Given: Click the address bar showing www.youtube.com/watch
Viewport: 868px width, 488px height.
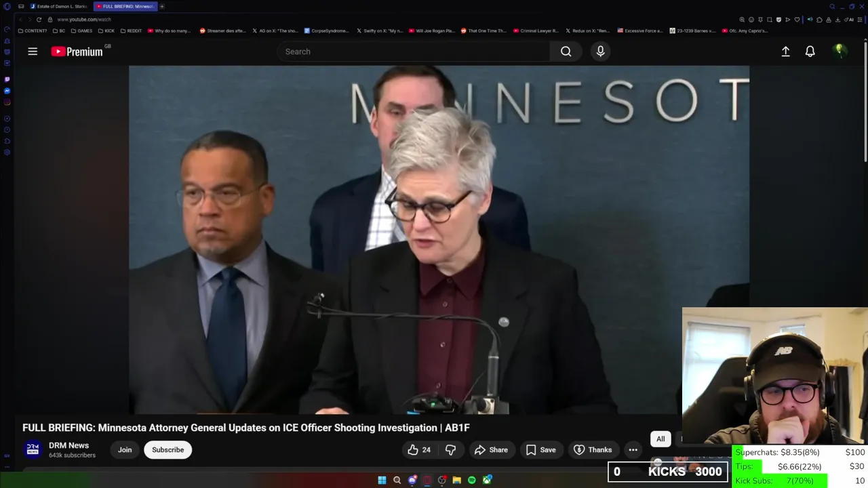Looking at the screenshot, I should (84, 20).
